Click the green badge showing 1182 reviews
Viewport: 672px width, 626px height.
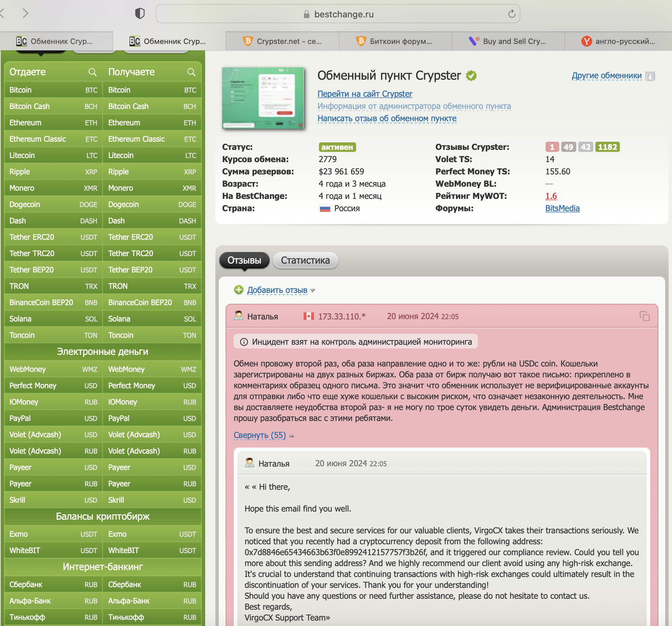coord(607,147)
